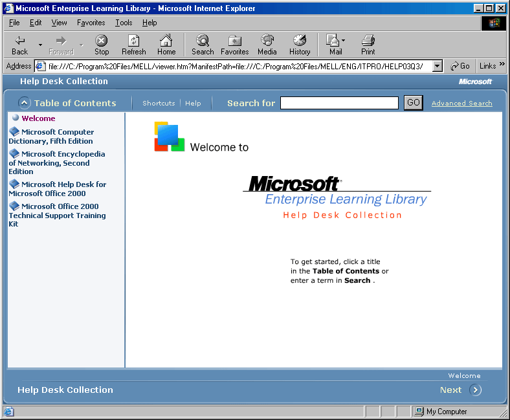Open the Shortcuts link

(x=159, y=103)
